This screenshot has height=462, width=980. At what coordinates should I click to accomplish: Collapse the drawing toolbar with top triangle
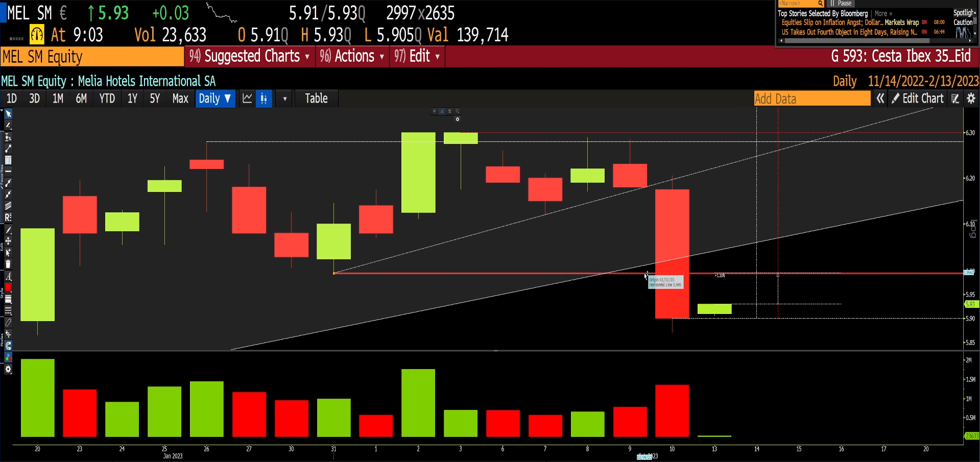pos(2,110)
